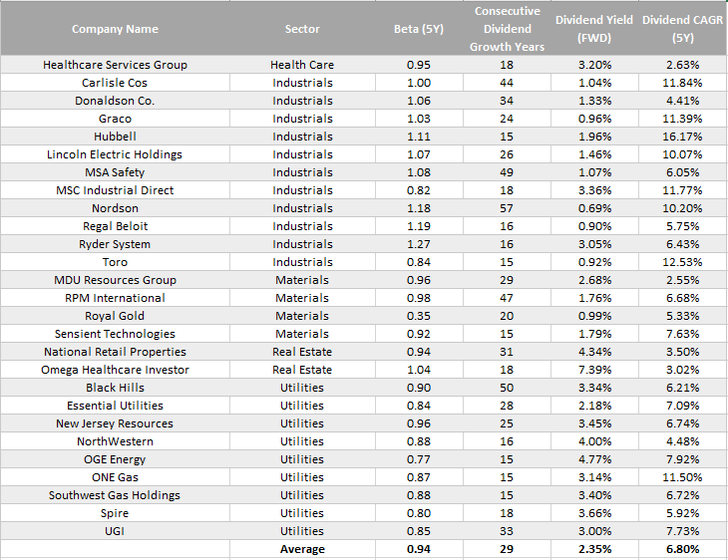
Task: Select OGE Energy's 4.77% yield cell
Action: coord(594,459)
